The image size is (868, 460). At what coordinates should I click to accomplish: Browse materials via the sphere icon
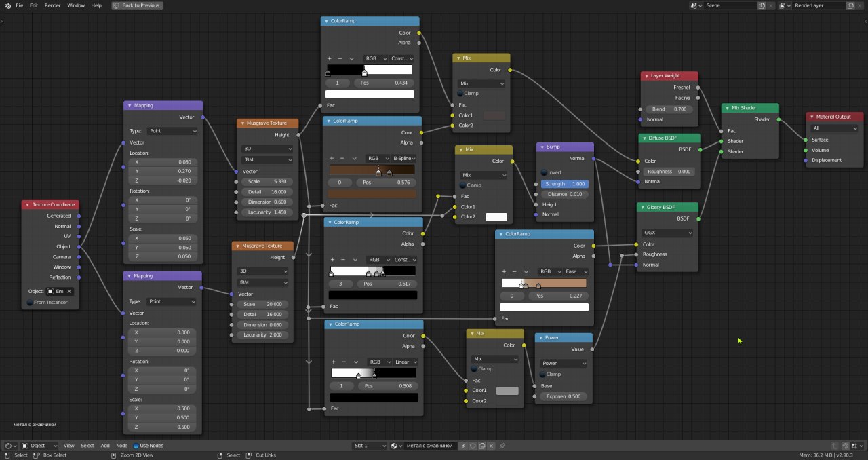[x=395, y=446]
